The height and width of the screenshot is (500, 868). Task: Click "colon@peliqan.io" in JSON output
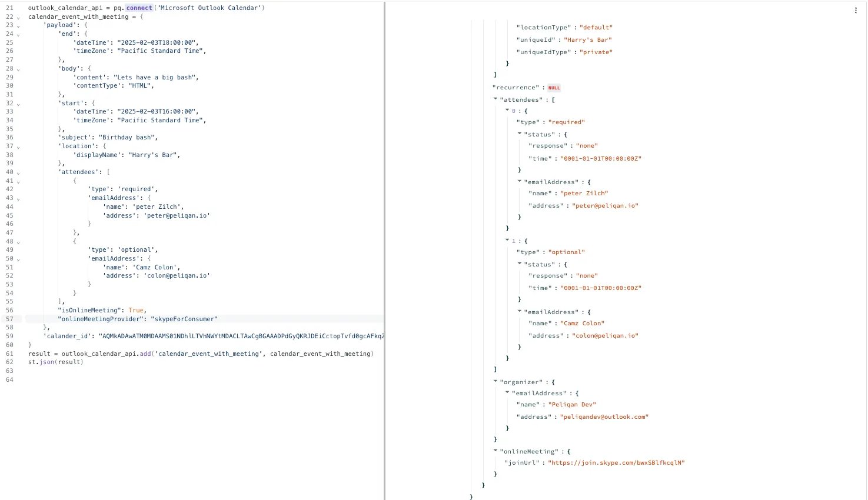tap(606, 336)
